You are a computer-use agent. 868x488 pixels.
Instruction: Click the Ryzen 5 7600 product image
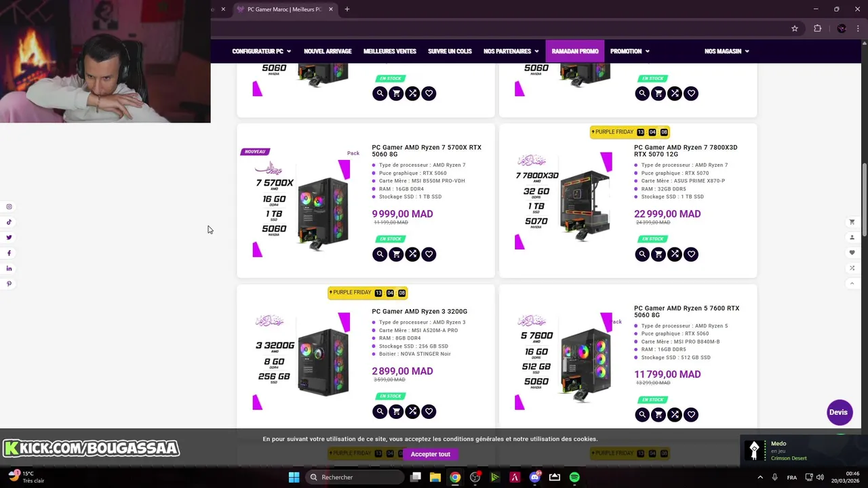(x=565, y=361)
